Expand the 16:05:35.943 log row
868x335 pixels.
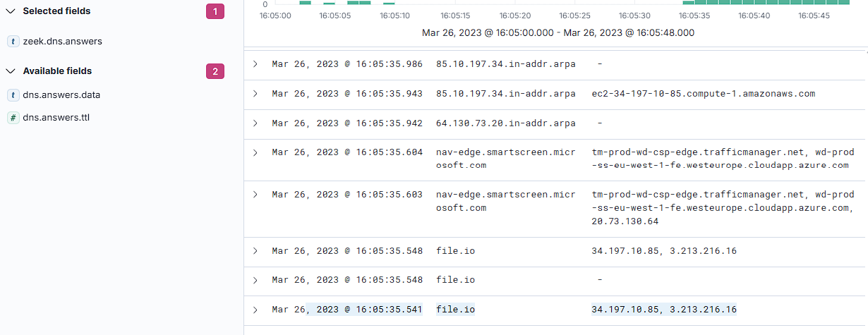(x=255, y=94)
